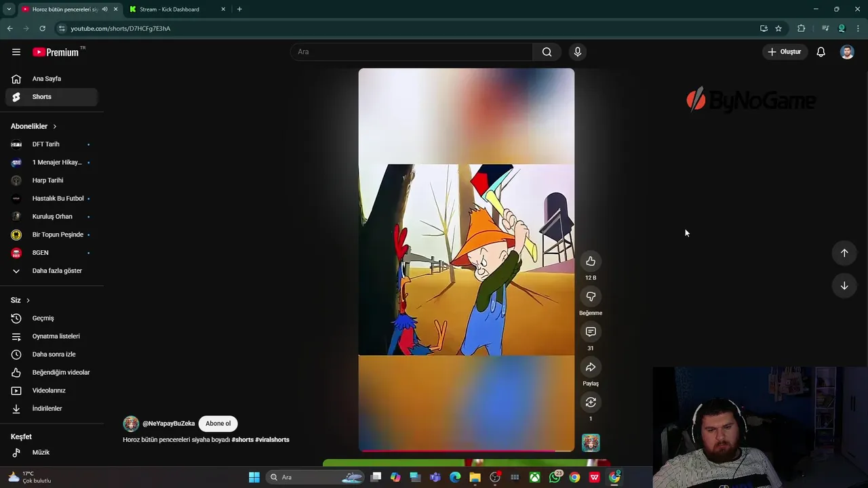Open Windows Start menu
This screenshot has width=868, height=488.
tap(254, 477)
